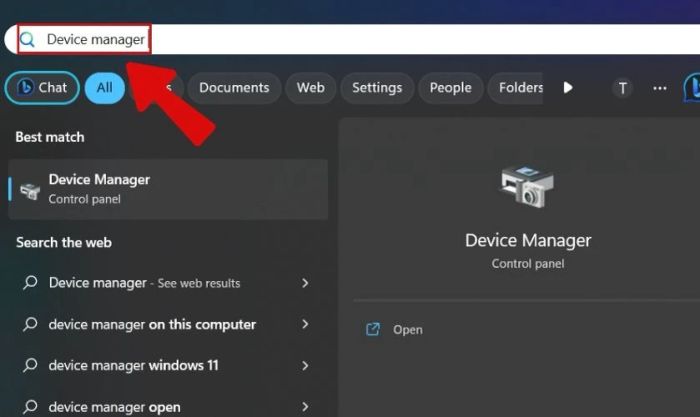This screenshot has height=417, width=700.
Task: Click Device Manager icon in best match row
Action: tap(30, 191)
